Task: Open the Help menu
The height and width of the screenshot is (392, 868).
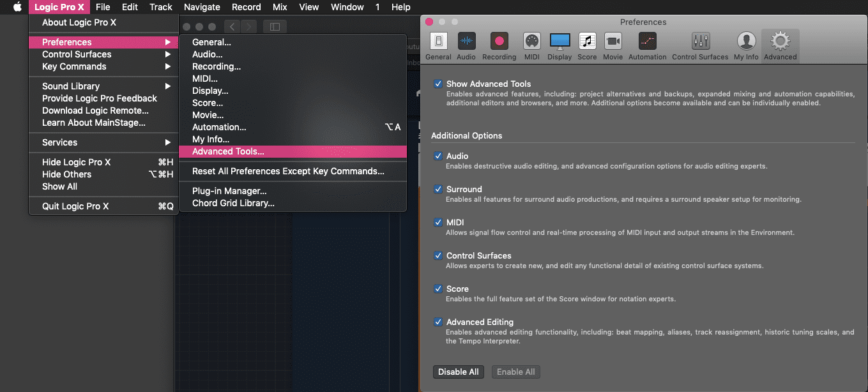Action: tap(401, 7)
